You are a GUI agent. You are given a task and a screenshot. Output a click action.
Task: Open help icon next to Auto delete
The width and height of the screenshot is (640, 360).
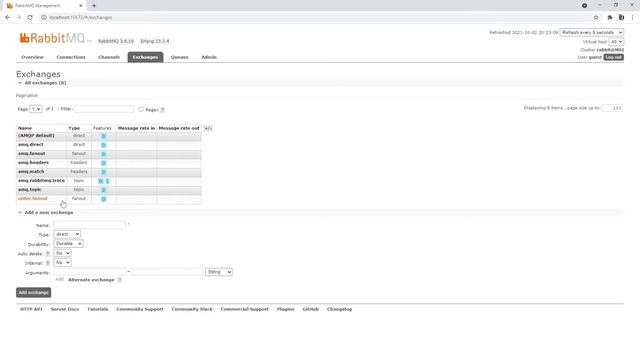click(48, 254)
